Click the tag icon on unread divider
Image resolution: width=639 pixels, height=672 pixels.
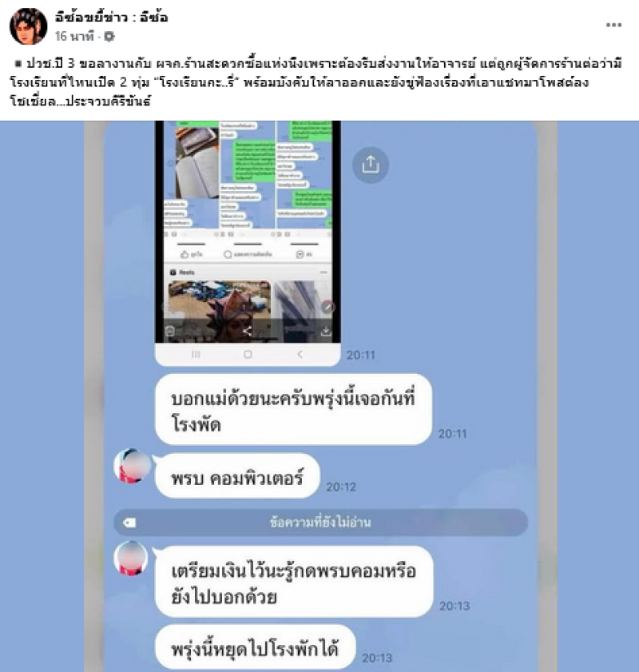point(129,523)
